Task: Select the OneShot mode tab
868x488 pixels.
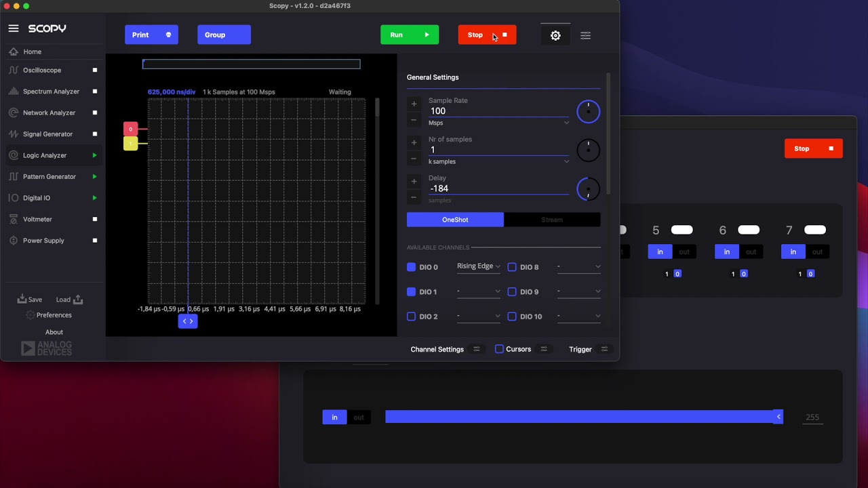Action: click(x=455, y=220)
